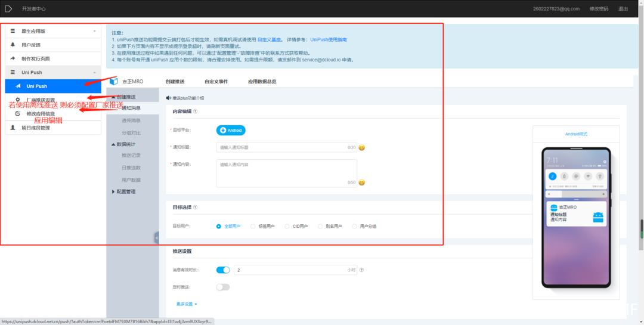The image size is (644, 325).
Task: Open 项目成员管理 sidebar item
Action: (x=53, y=128)
